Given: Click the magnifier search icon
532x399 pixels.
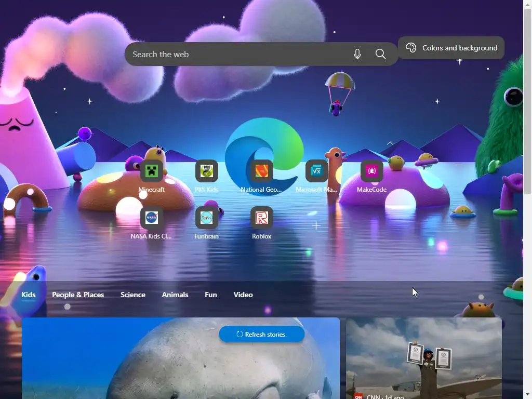Looking at the screenshot, I should [380, 54].
